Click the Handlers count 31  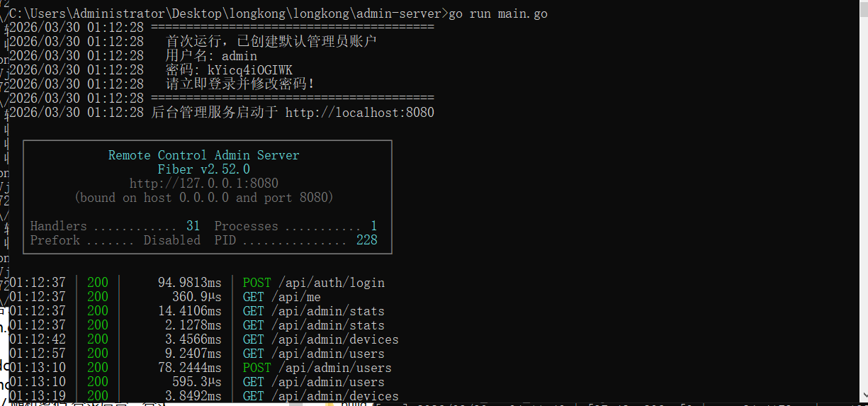coord(193,226)
